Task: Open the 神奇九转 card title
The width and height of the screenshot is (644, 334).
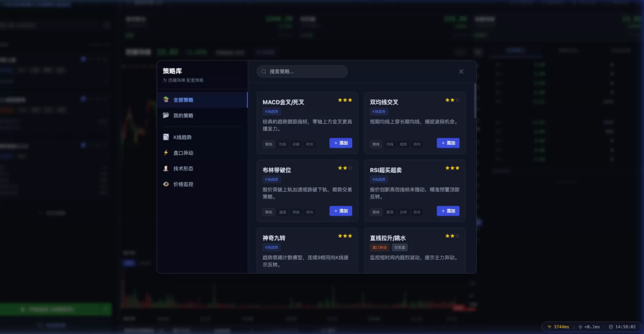Action: [x=274, y=238]
